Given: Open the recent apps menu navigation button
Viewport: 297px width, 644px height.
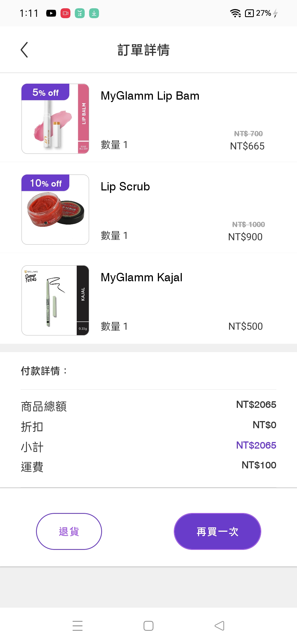Looking at the screenshot, I should point(78,626).
